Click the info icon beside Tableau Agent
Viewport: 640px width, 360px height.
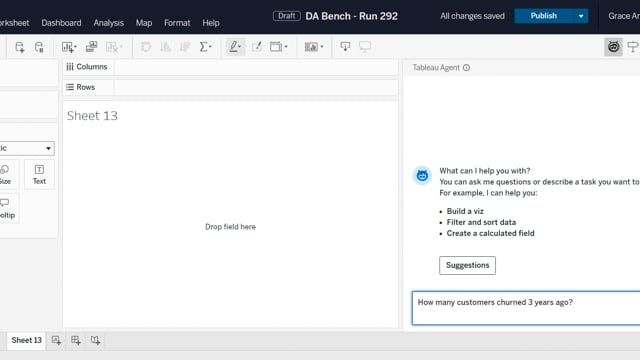point(466,68)
